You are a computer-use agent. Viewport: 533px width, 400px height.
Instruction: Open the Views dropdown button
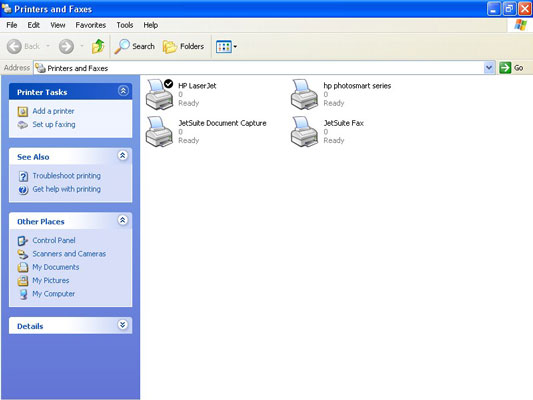(226, 47)
